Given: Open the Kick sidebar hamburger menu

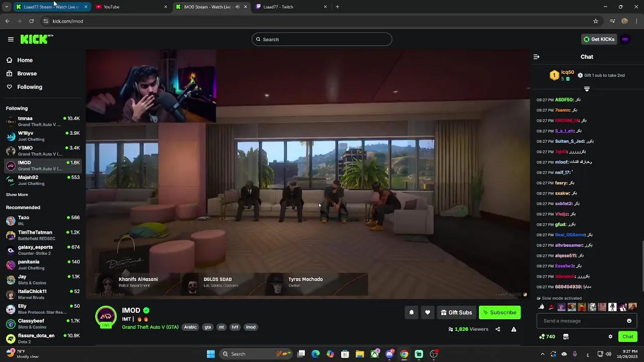Looking at the screenshot, I should coord(11,39).
